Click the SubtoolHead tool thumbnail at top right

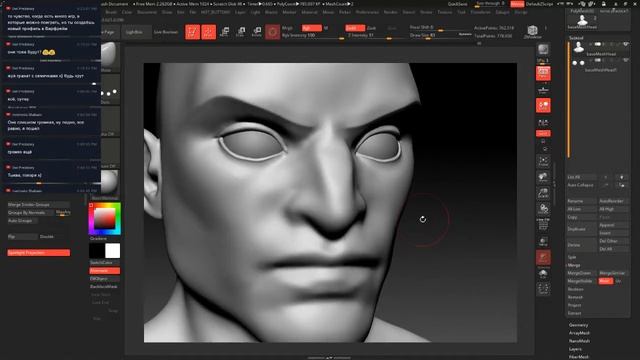582,20
